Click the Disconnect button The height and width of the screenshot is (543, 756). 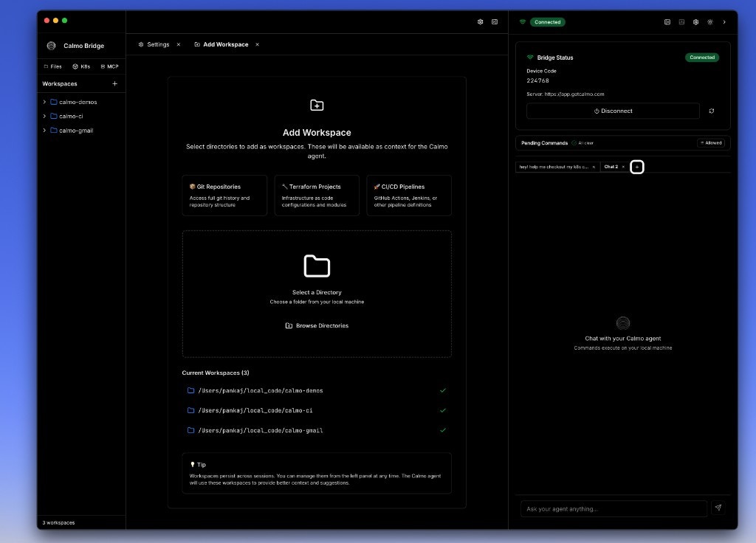[613, 111]
